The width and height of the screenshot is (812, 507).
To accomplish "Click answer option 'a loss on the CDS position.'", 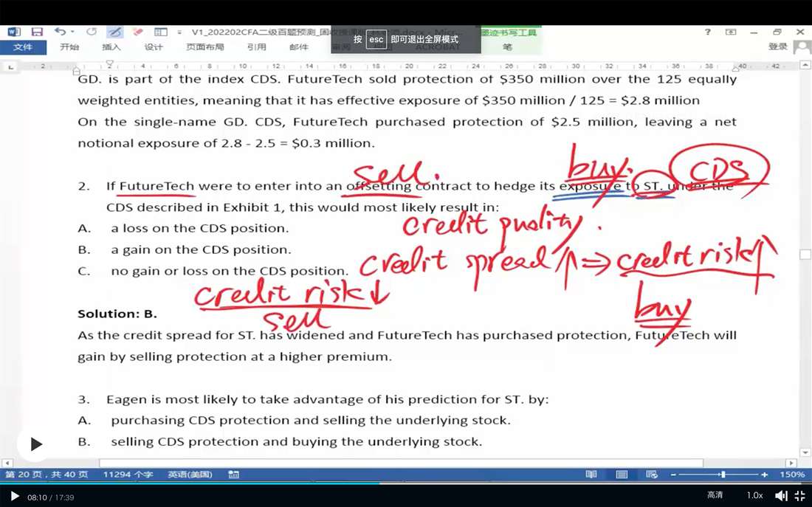I will [x=199, y=228].
